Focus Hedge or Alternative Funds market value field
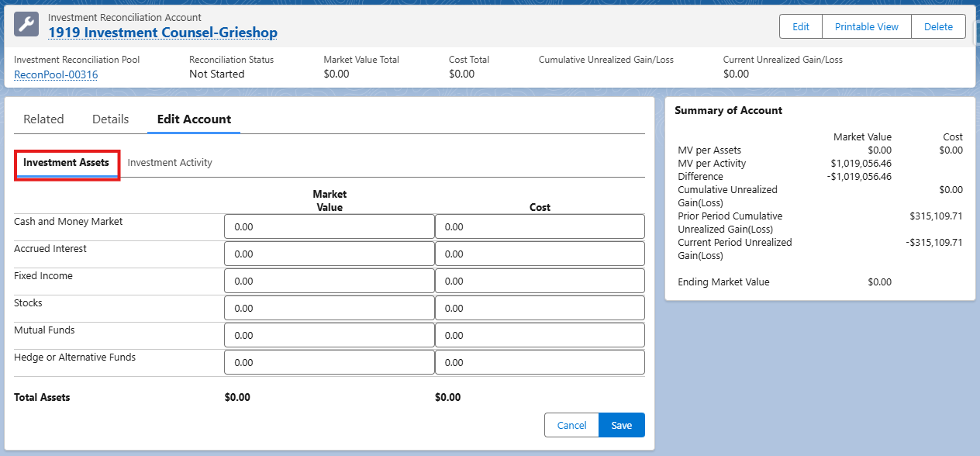The width and height of the screenshot is (980, 456). click(x=329, y=363)
